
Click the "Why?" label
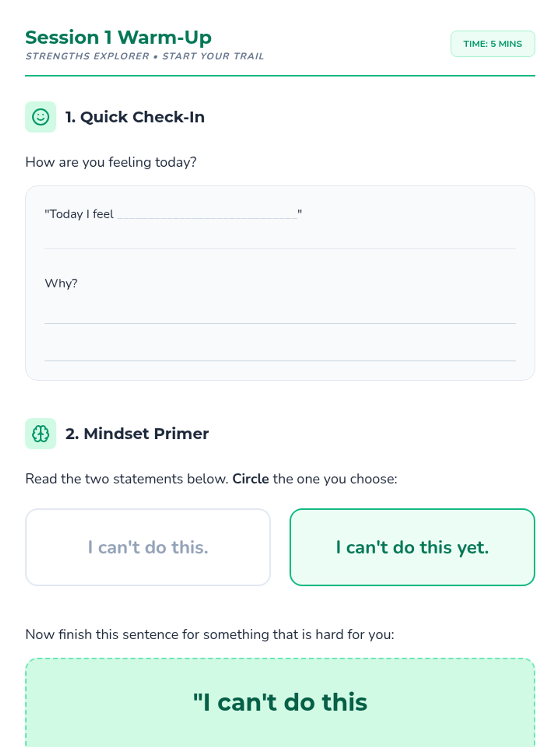pyautogui.click(x=61, y=283)
